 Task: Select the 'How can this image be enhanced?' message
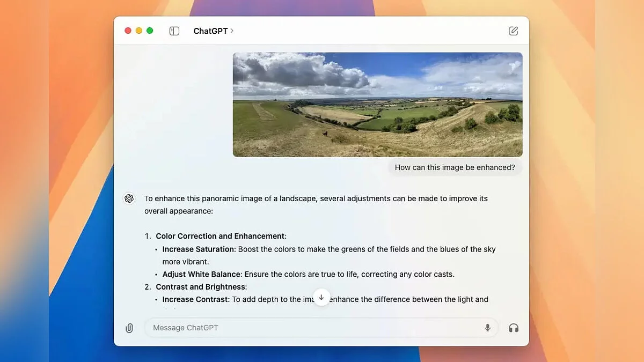click(x=455, y=167)
